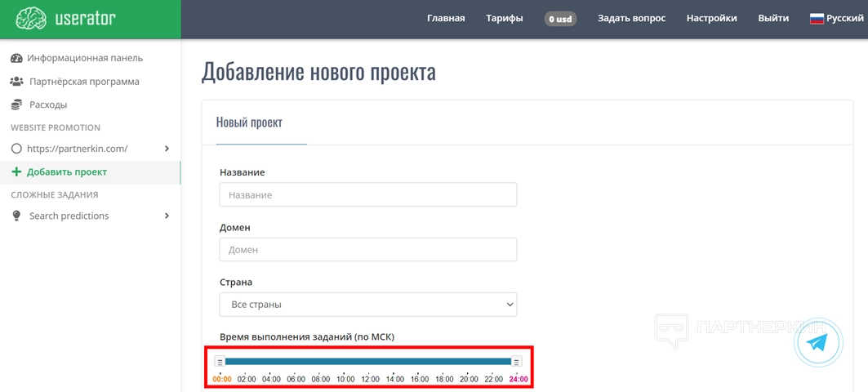Screen dimensions: 868x392
Task: Open Информационная панель in sidebar
Action: 85,58
